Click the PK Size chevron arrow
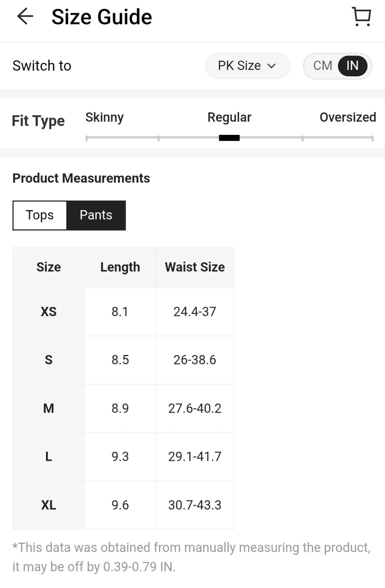The width and height of the screenshot is (385, 588). coord(271,66)
